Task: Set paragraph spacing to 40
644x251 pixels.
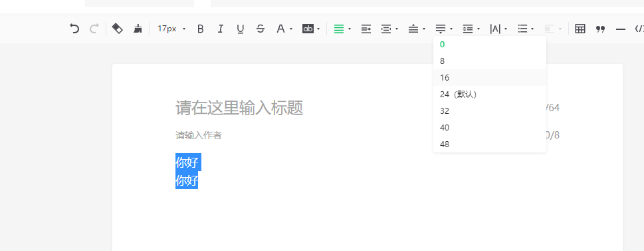Action: 490,128
